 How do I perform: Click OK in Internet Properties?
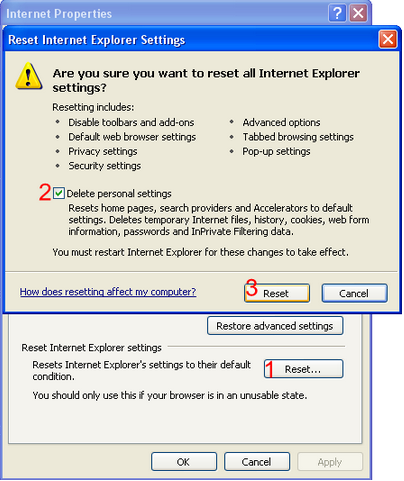184,462
